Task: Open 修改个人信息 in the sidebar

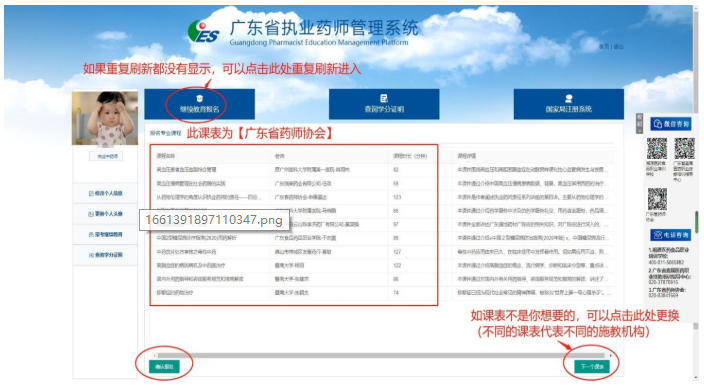Action: point(106,194)
